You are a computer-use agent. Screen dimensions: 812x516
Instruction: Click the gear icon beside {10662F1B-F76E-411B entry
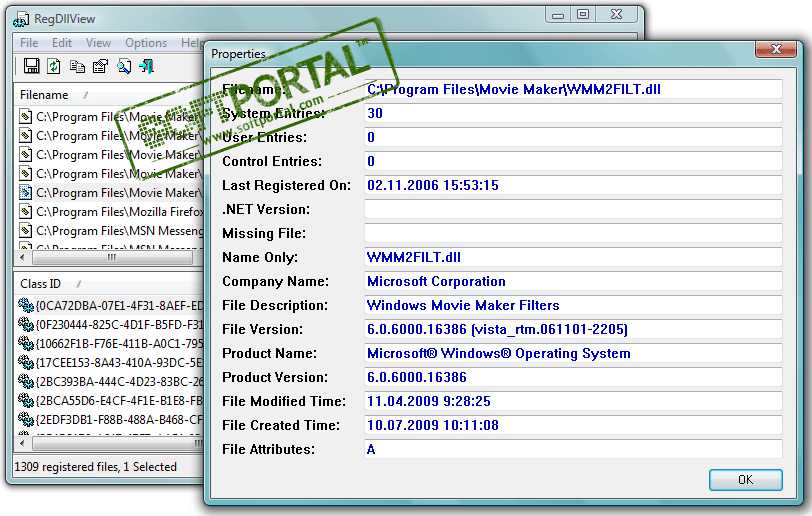tap(26, 343)
